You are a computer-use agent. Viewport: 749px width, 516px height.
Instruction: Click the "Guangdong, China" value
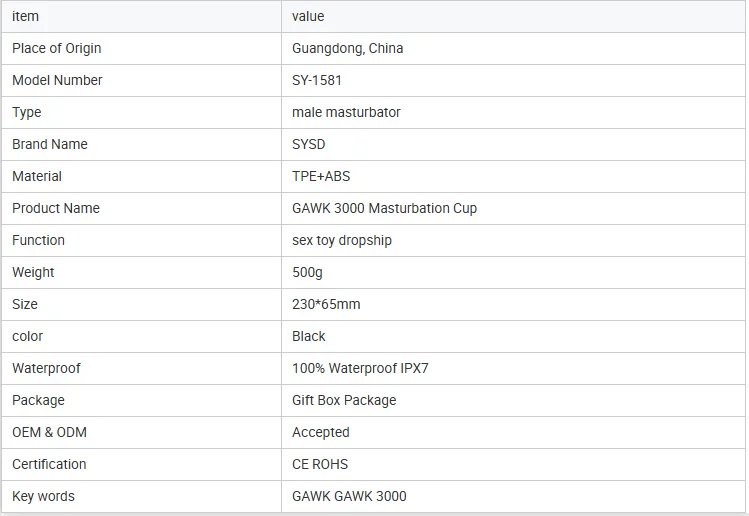coord(347,48)
